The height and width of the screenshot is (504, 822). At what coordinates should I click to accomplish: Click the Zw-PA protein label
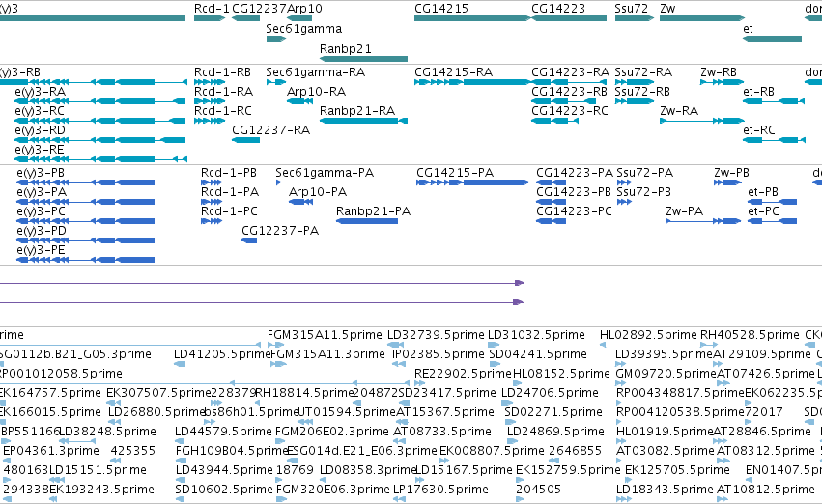click(x=684, y=211)
